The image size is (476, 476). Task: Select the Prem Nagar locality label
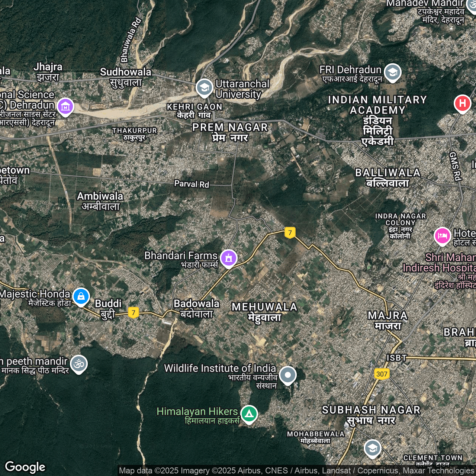point(230,132)
